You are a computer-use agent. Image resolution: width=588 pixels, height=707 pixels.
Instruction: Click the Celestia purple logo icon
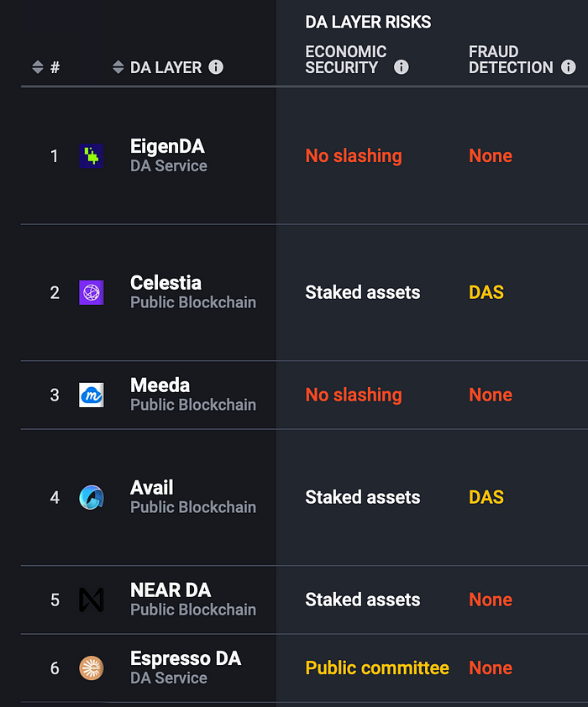point(91,292)
